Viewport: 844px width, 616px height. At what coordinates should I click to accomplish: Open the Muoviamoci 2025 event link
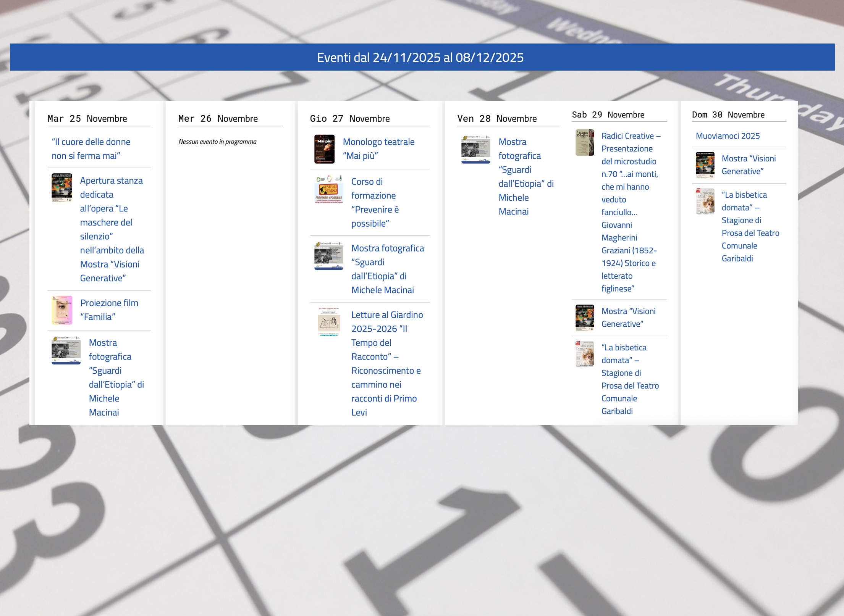(728, 136)
